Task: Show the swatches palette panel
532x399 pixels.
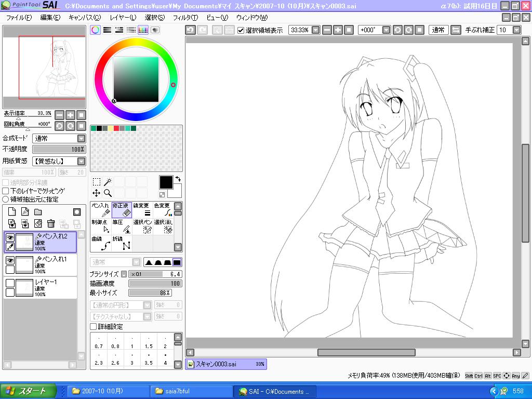Action: tap(143, 30)
